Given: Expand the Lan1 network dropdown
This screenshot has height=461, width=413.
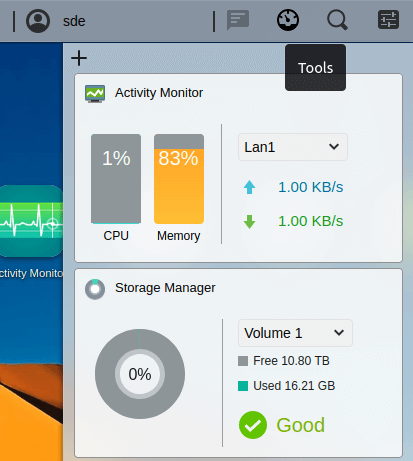Looking at the screenshot, I should (x=293, y=147).
